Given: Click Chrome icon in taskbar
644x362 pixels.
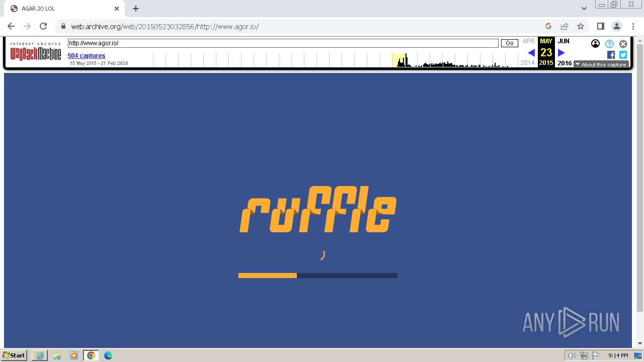Looking at the screenshot, I should coord(91,355).
